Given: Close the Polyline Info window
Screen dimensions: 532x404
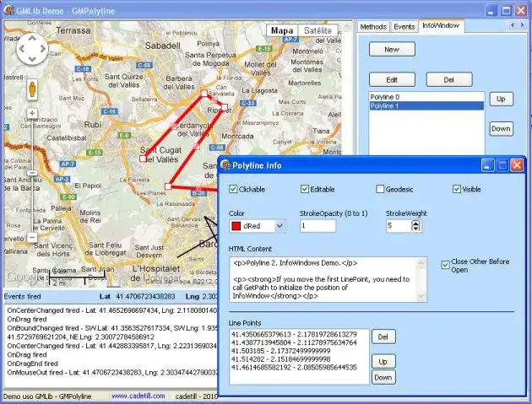Looking at the screenshot, I should click(x=517, y=165).
